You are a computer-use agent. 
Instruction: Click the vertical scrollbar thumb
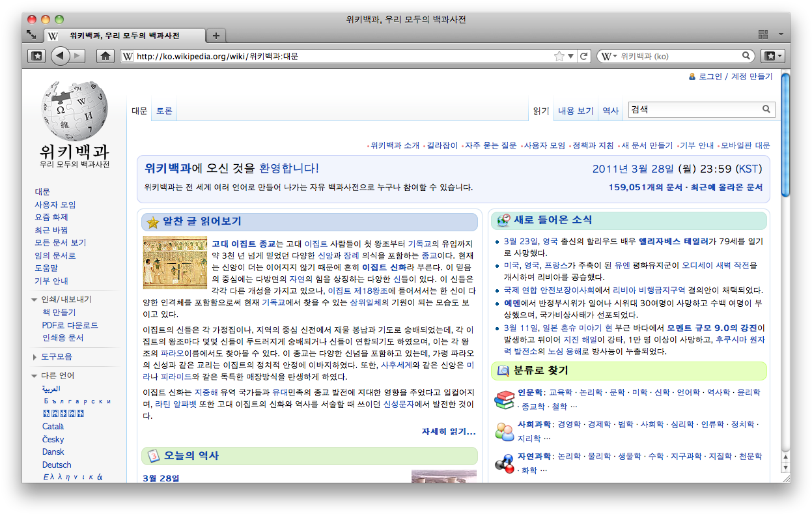[785, 135]
